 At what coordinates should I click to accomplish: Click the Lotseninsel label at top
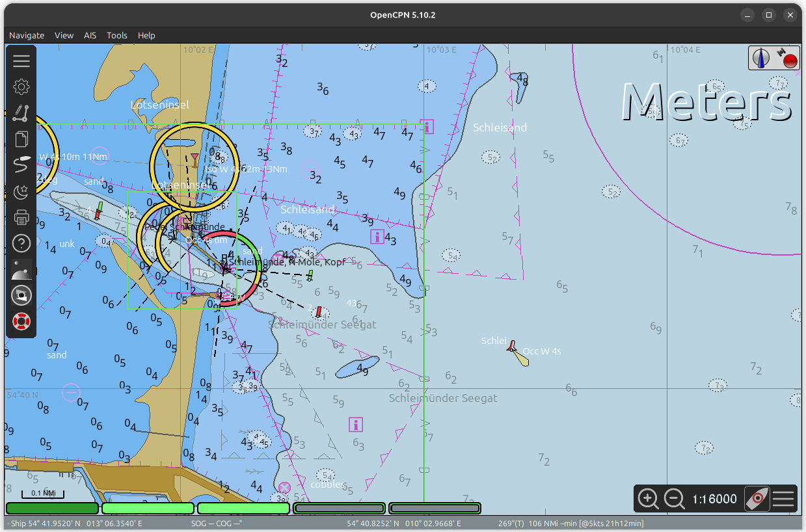(x=160, y=105)
